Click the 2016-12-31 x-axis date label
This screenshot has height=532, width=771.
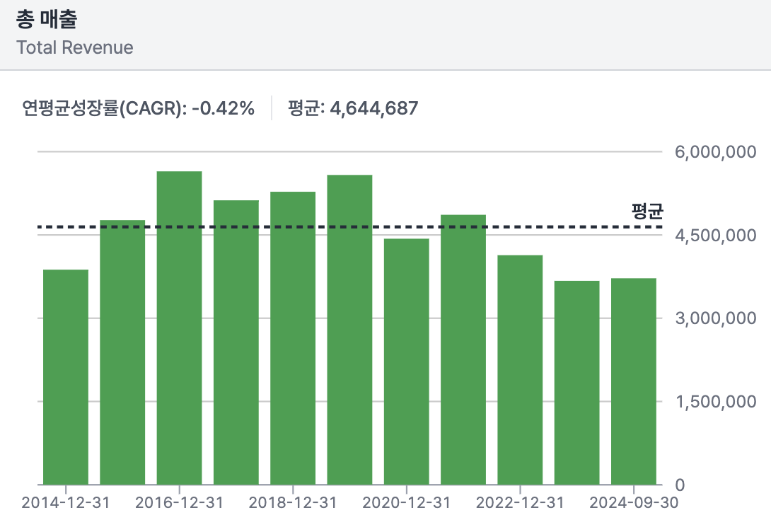179,503
